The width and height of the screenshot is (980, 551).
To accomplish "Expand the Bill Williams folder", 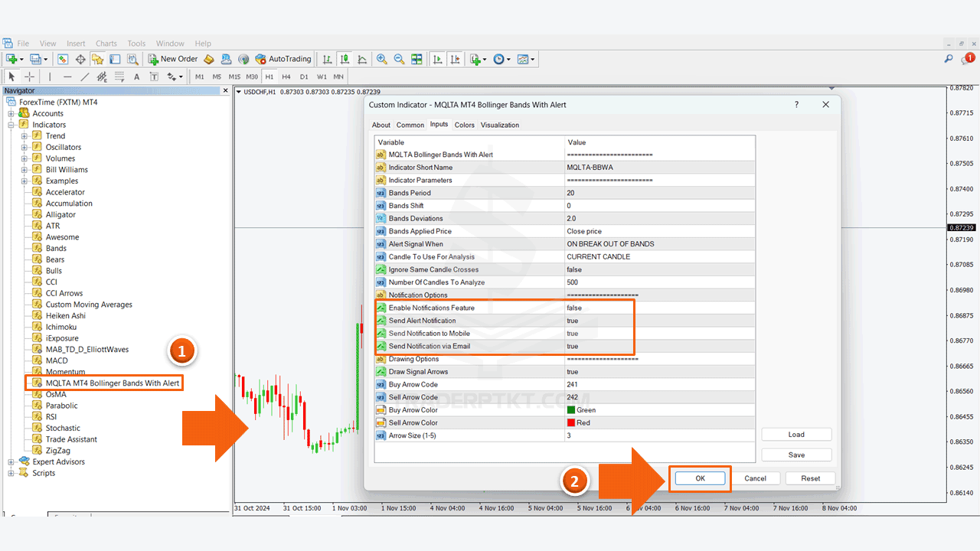I will point(24,170).
